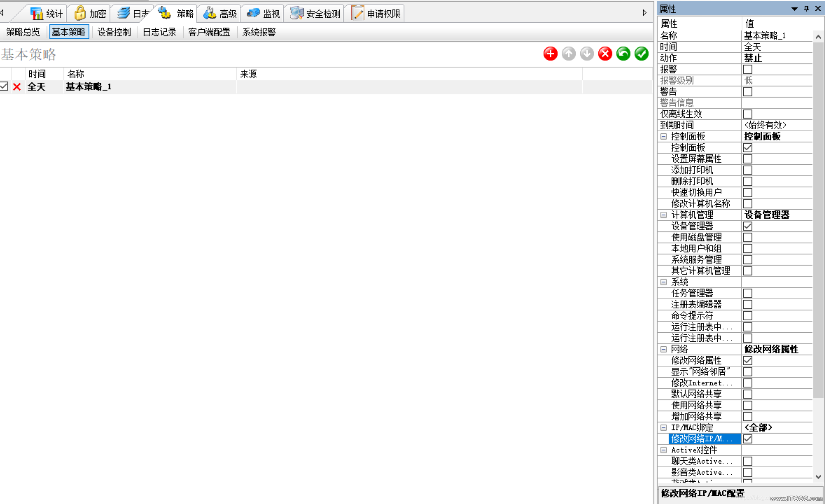
Task: Click the left tab scroll arrow
Action: pyautogui.click(x=2, y=13)
